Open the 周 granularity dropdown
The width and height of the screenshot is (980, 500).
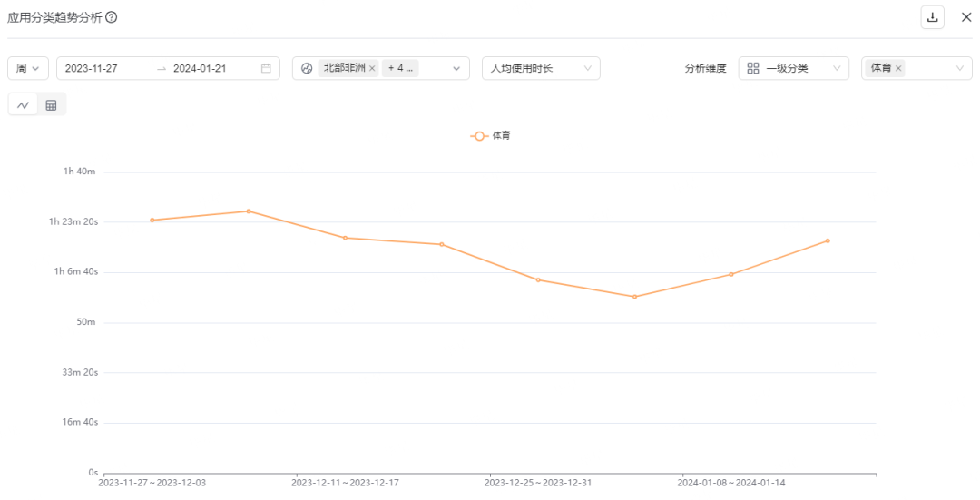click(x=28, y=68)
